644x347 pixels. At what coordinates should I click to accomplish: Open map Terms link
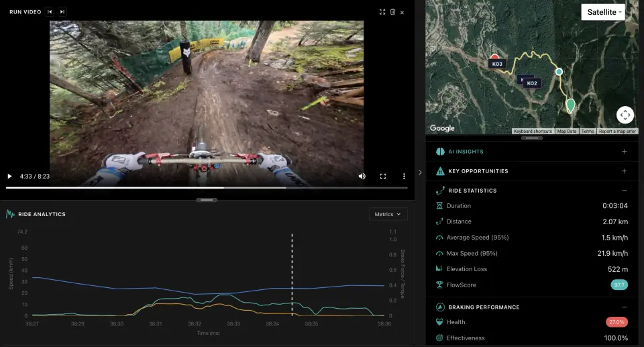pos(588,131)
